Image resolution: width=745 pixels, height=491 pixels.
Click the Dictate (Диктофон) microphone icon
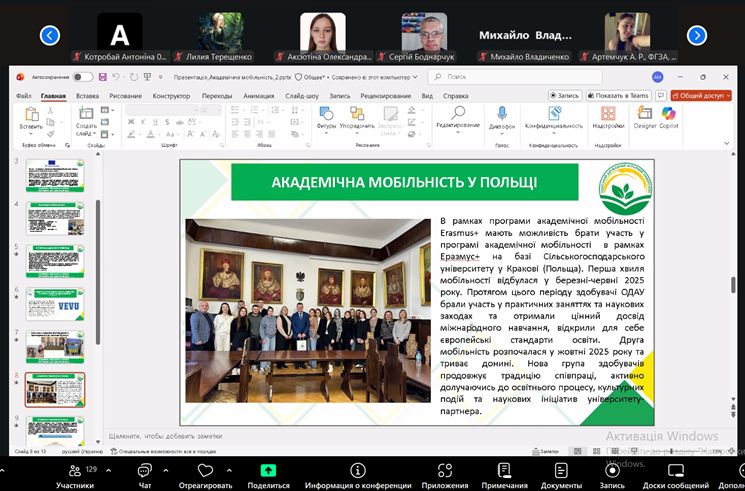pos(502,113)
